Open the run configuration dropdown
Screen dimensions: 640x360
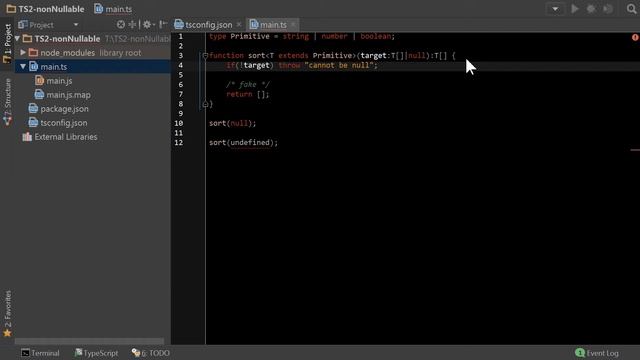pyautogui.click(x=555, y=9)
